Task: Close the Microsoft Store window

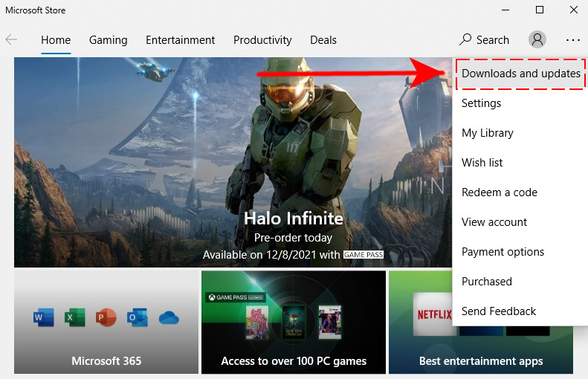Action: (573, 10)
